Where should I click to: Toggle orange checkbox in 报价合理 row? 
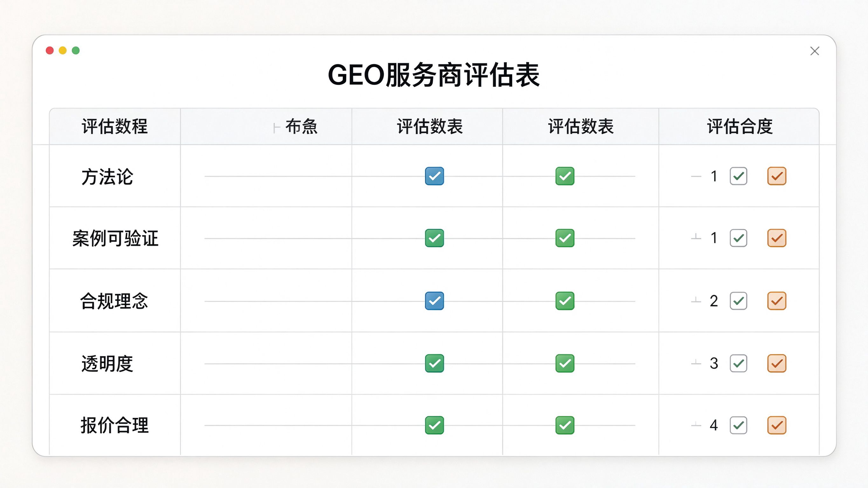point(777,425)
